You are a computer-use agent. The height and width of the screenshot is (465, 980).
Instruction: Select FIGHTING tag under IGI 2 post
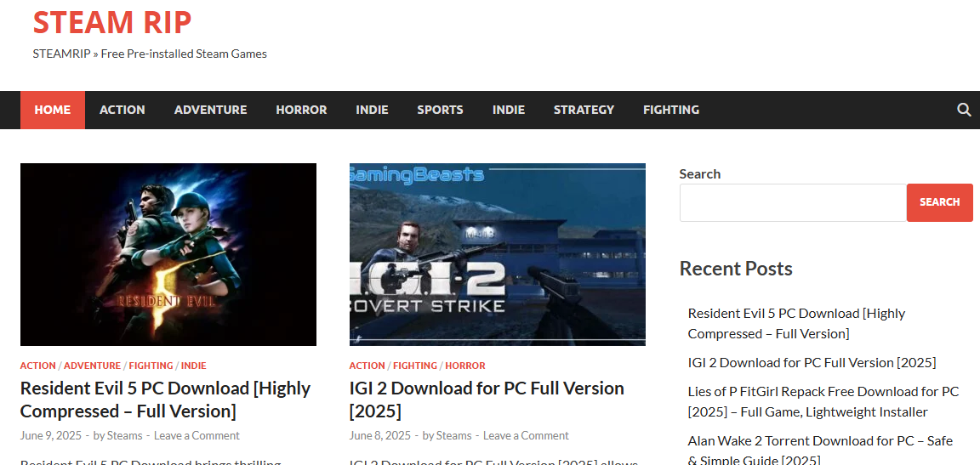tap(415, 366)
